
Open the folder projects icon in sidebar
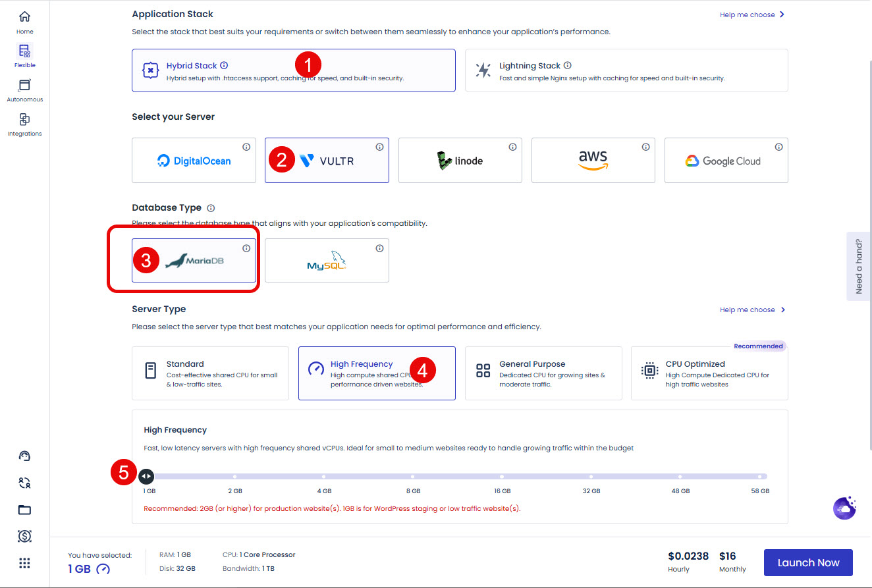coord(24,510)
